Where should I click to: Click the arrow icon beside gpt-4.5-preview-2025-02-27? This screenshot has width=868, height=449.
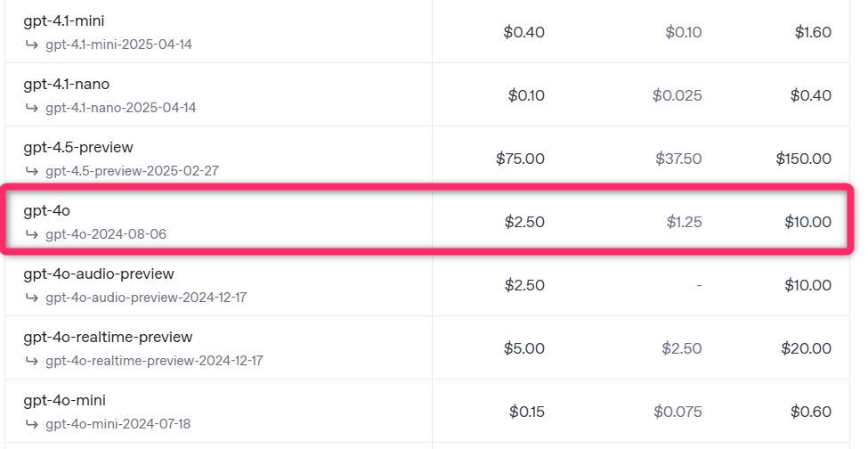pyautogui.click(x=31, y=170)
